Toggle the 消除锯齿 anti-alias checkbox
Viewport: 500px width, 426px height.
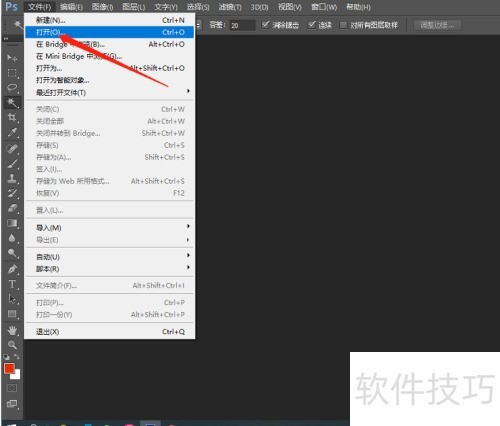(265, 25)
